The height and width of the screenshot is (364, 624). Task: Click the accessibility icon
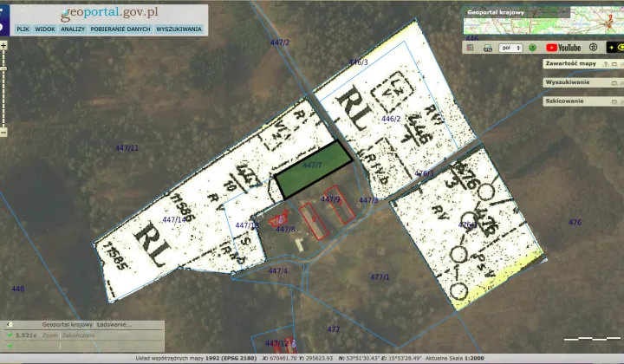tap(594, 48)
